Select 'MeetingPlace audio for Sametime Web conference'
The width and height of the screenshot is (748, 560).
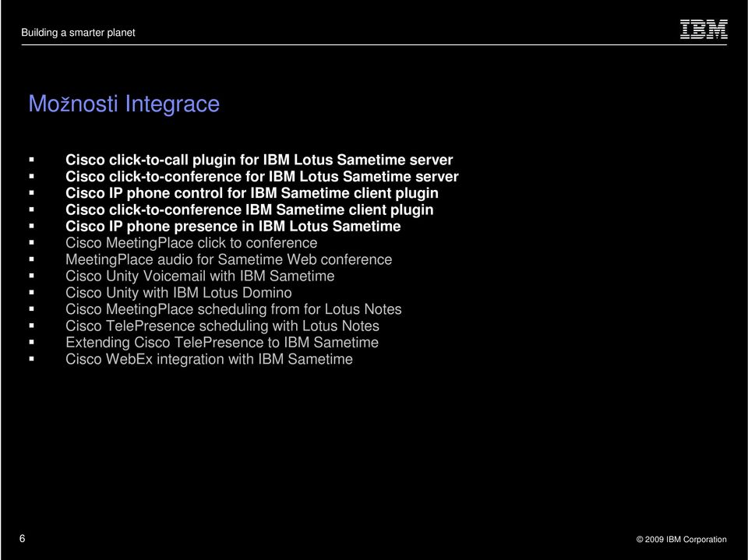[x=228, y=259]
